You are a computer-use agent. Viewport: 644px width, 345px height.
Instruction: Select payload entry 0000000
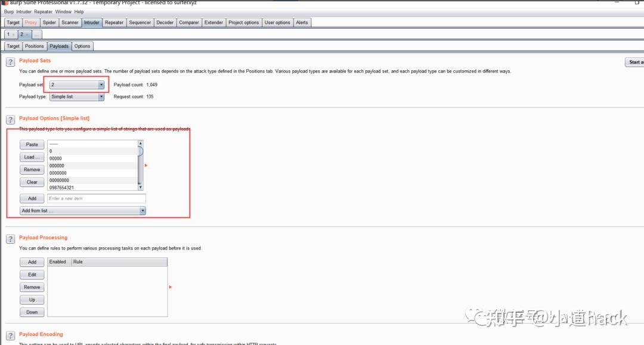(93, 173)
